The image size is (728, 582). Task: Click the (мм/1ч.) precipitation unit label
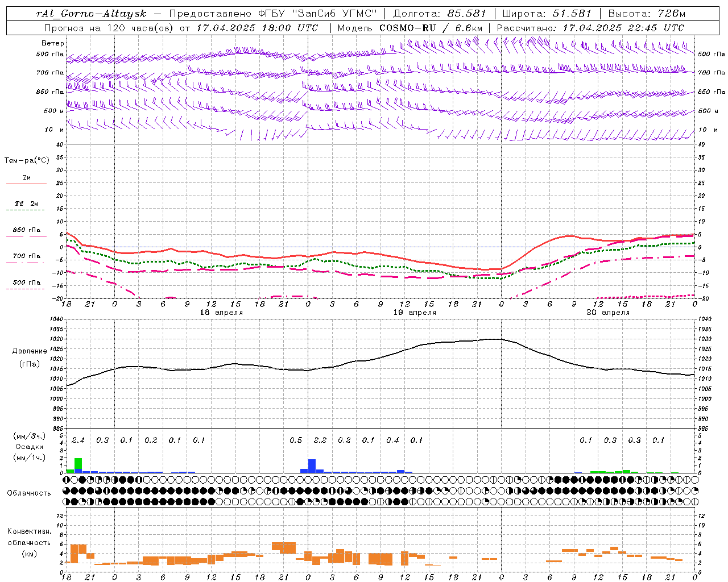pos(30,458)
